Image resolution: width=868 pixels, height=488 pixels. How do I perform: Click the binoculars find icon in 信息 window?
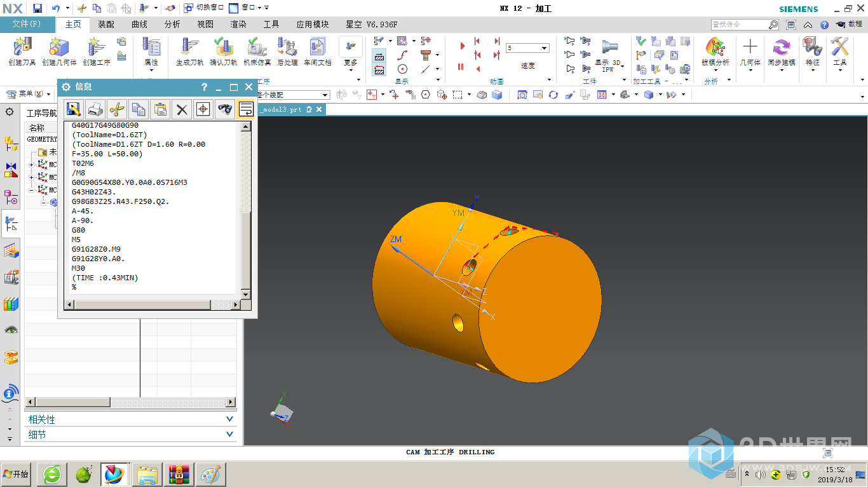(x=225, y=109)
